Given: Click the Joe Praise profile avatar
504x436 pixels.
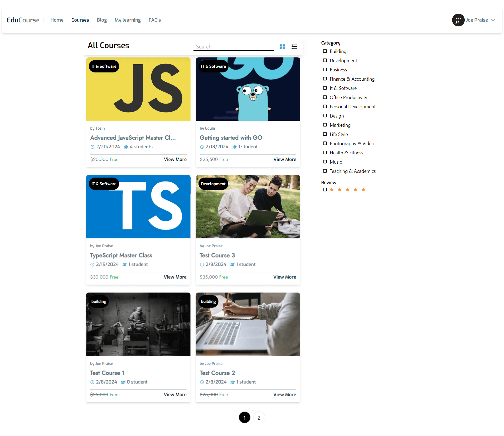Looking at the screenshot, I should [458, 20].
